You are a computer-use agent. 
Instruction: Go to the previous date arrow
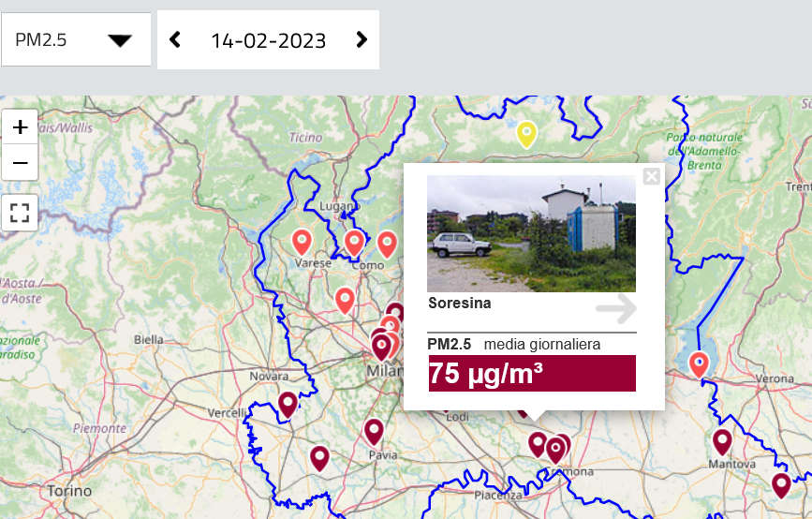coord(175,40)
